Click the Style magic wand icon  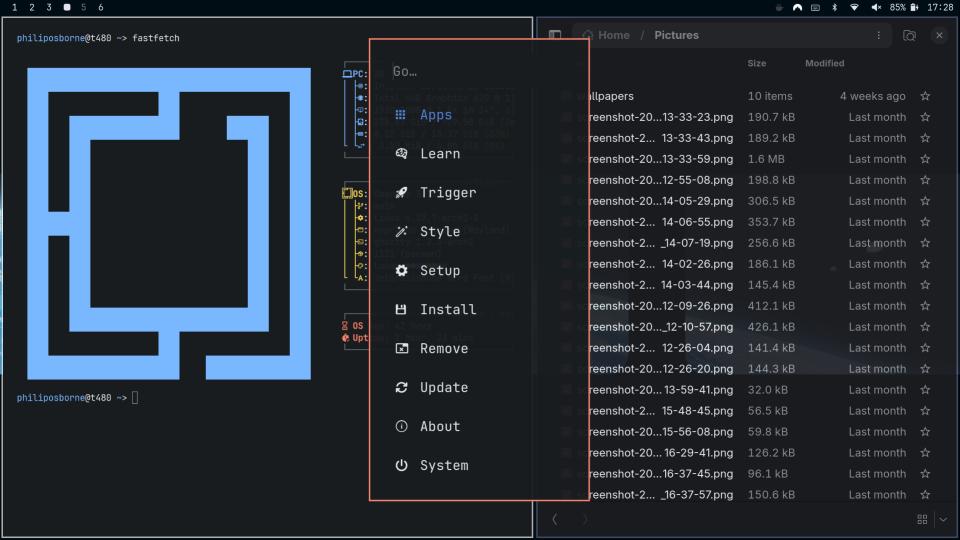pos(401,232)
